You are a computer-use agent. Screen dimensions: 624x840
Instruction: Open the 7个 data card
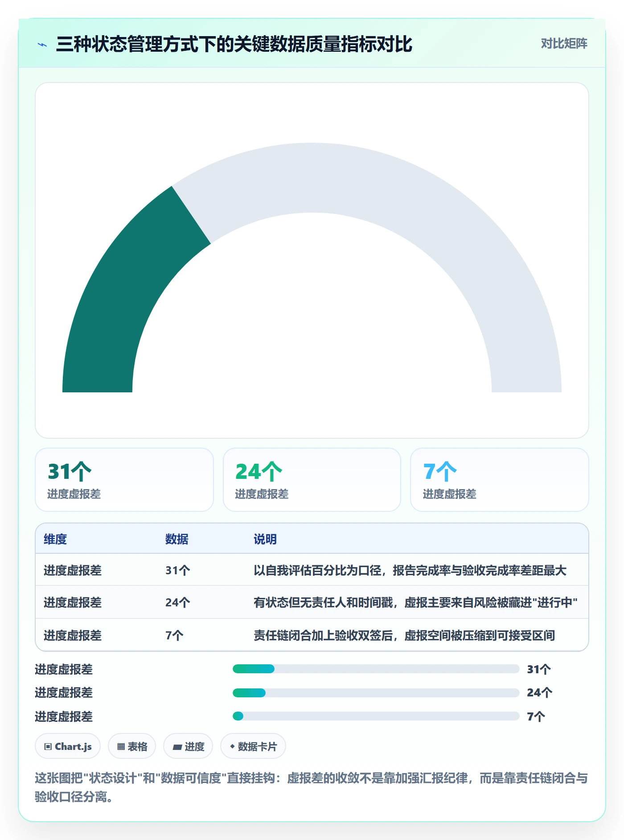[500, 480]
